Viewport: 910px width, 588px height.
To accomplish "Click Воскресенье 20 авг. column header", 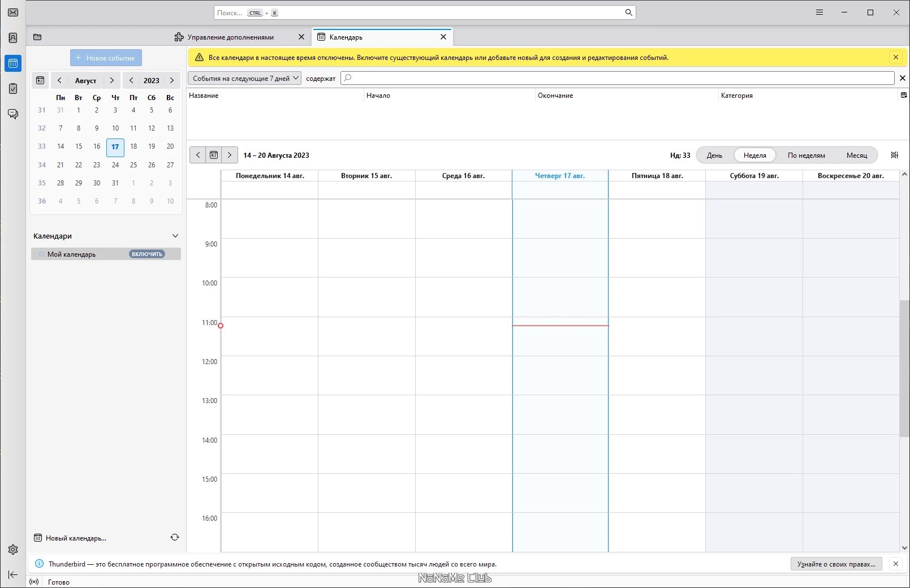I will coord(851,176).
